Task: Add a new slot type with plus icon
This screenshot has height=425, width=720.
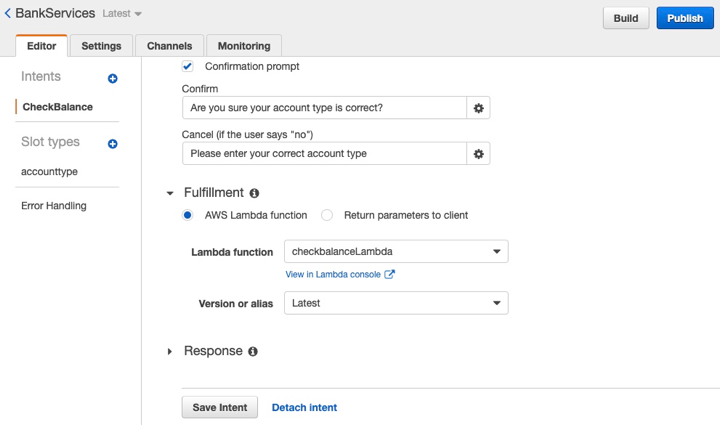Action: 112,144
